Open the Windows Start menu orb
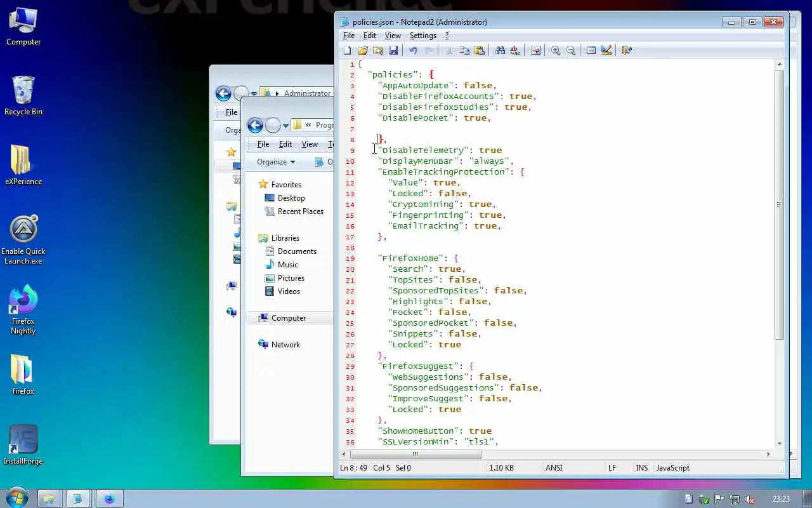 coord(16,498)
